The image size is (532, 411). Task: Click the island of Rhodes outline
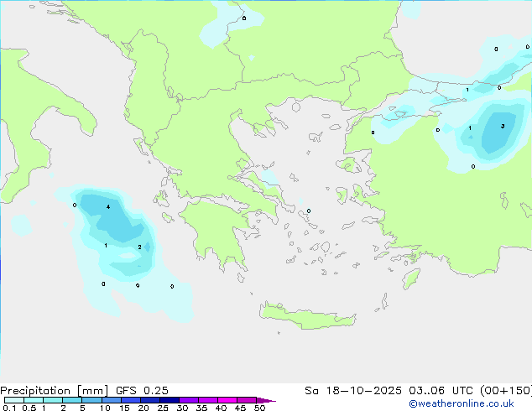pos(411,278)
